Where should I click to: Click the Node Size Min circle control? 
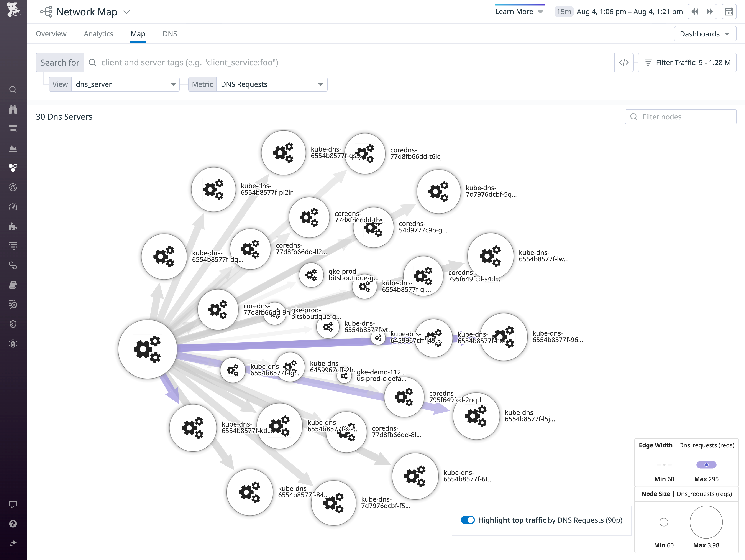[x=663, y=522]
